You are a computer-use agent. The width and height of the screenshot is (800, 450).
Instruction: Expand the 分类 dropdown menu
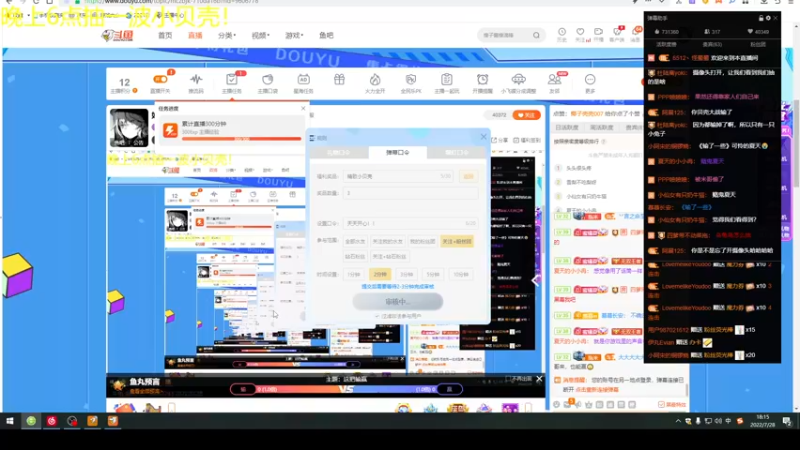pyautogui.click(x=227, y=35)
